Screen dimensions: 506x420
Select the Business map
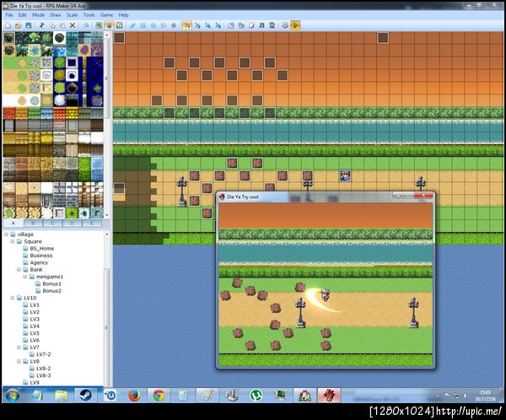click(41, 256)
